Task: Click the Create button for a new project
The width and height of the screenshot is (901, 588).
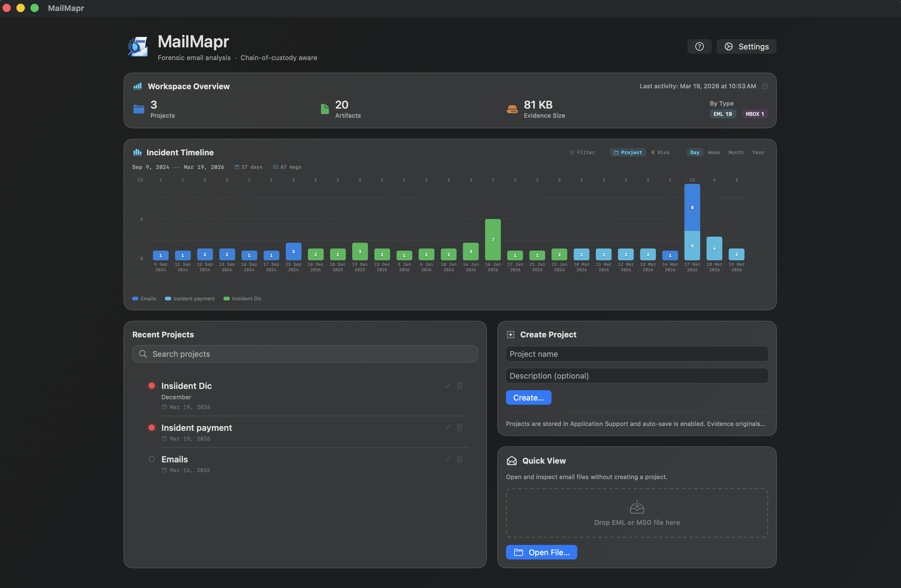Action: pos(528,397)
